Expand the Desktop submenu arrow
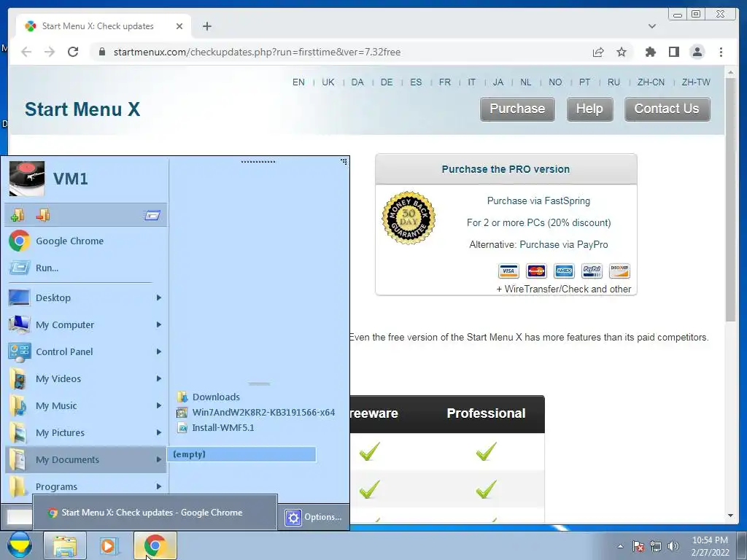 click(158, 297)
